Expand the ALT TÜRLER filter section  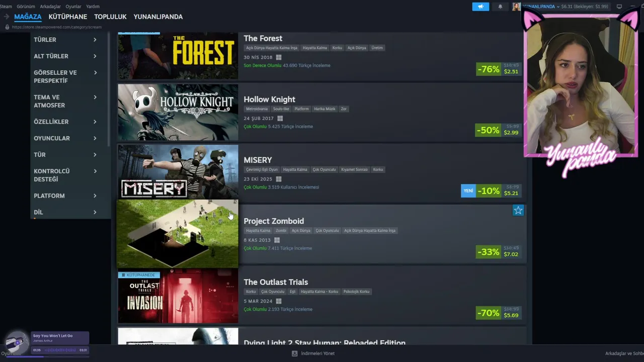pyautogui.click(x=65, y=56)
